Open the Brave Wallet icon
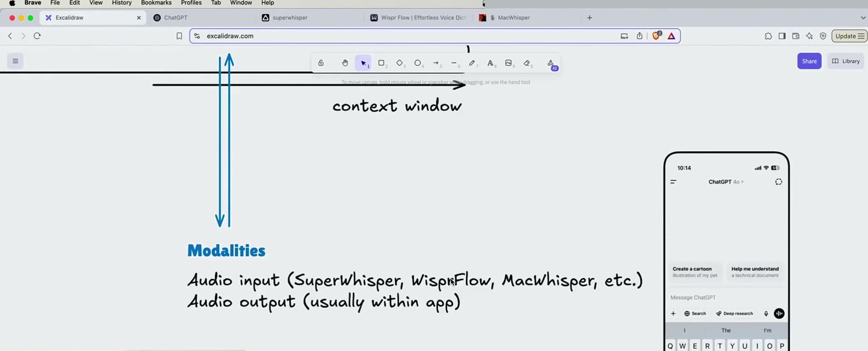The height and width of the screenshot is (351, 868). (796, 36)
